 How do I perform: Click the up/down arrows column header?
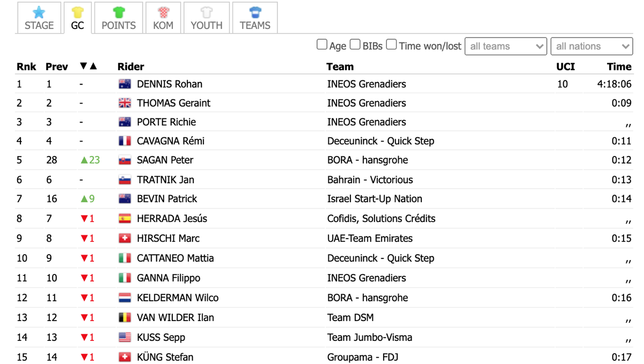(x=89, y=66)
